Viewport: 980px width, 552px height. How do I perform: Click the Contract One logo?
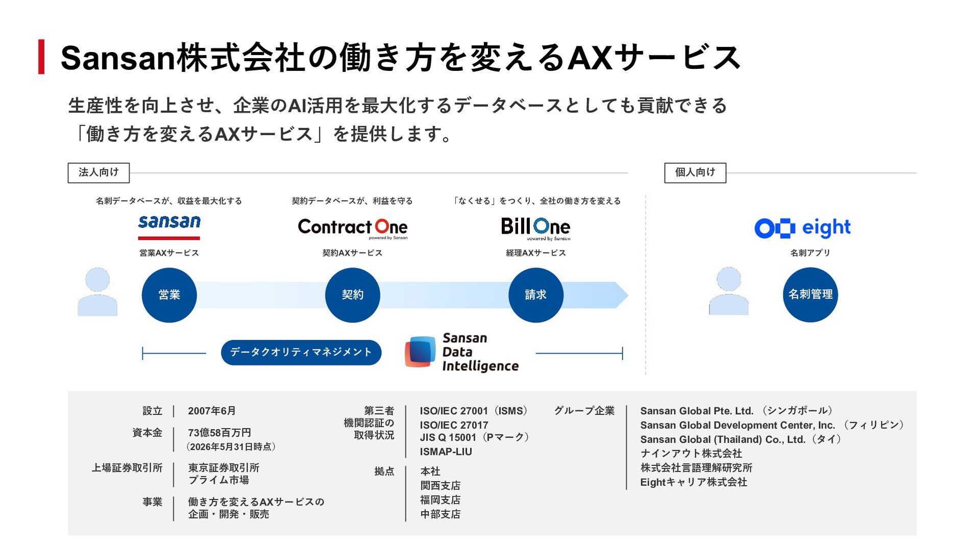pos(353,229)
